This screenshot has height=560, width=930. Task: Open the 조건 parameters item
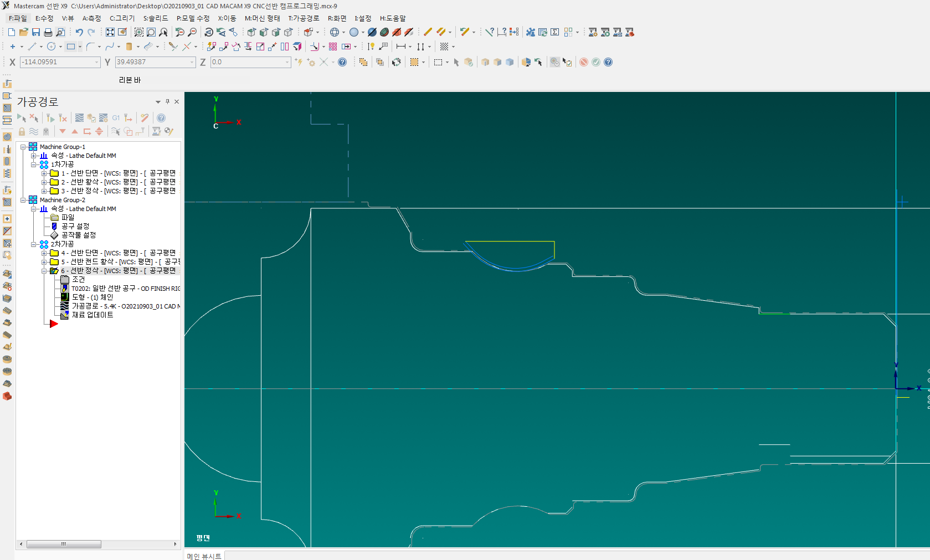tap(79, 280)
